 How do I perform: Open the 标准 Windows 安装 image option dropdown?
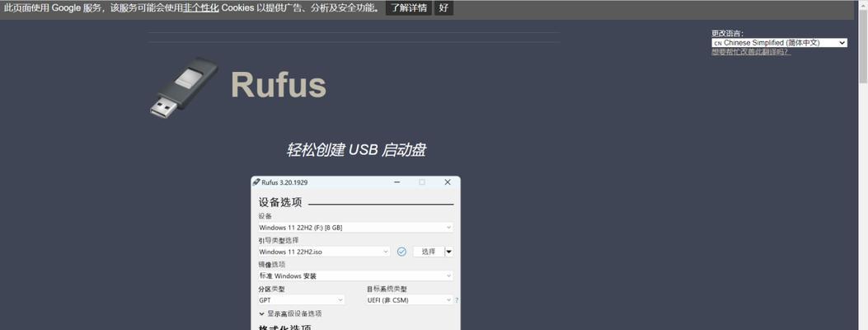click(355, 276)
